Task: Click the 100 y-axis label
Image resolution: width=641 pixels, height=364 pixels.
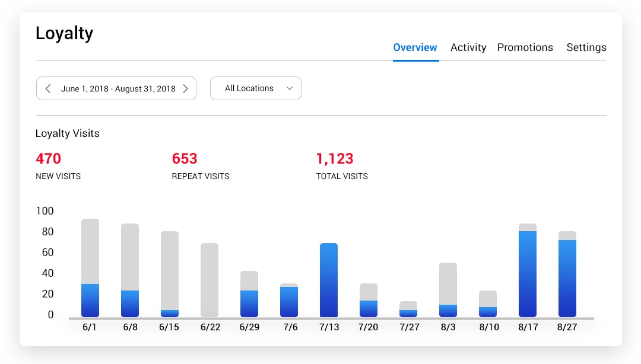Action: pos(45,211)
